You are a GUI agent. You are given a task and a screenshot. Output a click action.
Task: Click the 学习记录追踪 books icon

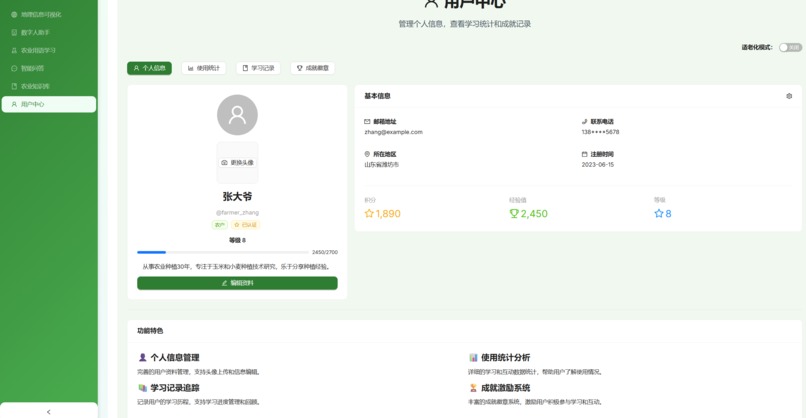click(142, 388)
